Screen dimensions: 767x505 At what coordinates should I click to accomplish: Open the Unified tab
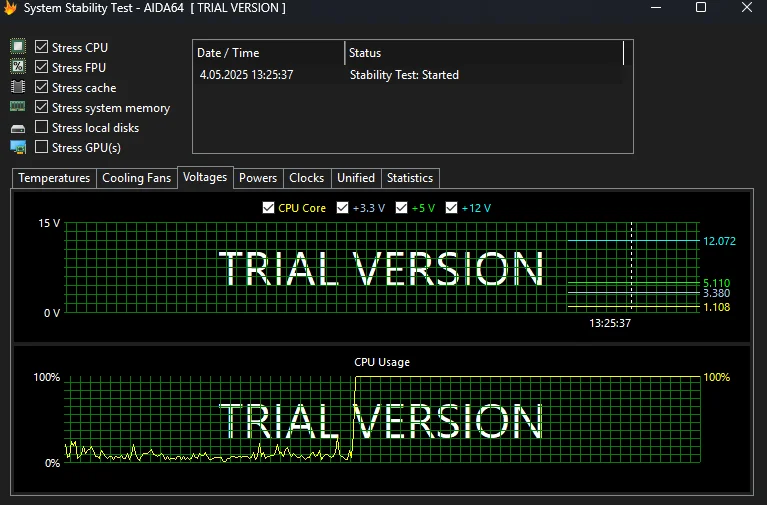point(356,178)
